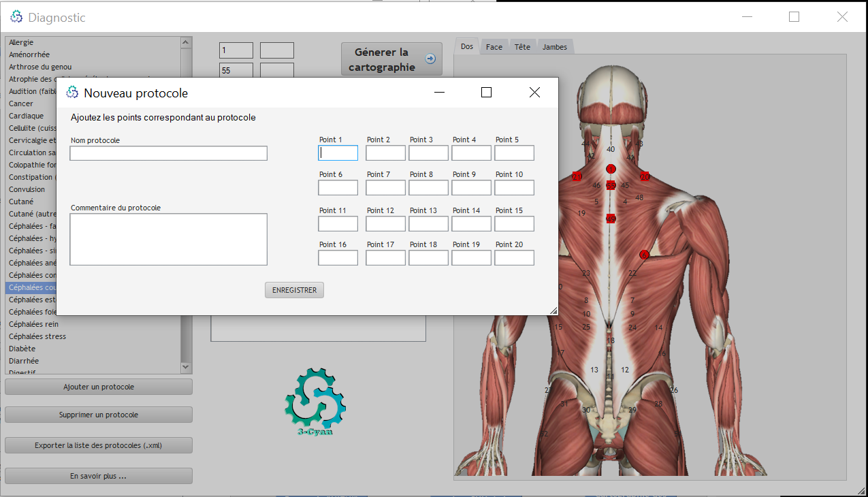The height and width of the screenshot is (497, 868).
Task: Click the ENREGISTRER button
Action: pyautogui.click(x=294, y=290)
